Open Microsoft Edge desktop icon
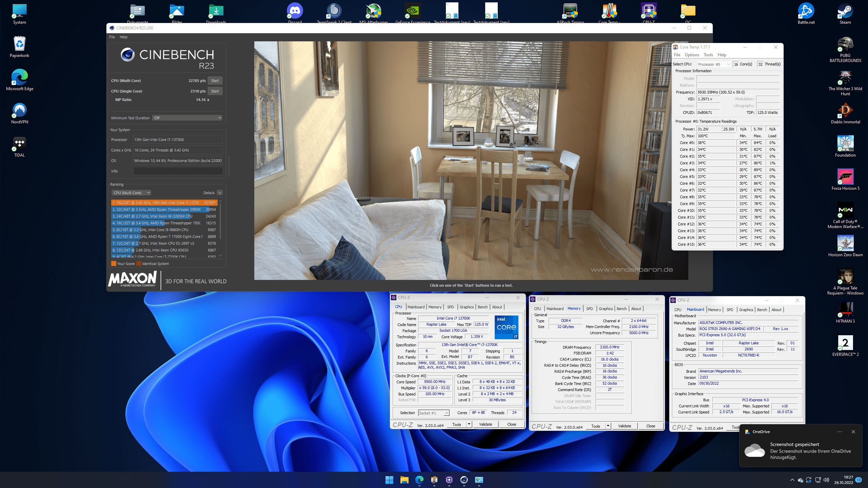 (20, 80)
